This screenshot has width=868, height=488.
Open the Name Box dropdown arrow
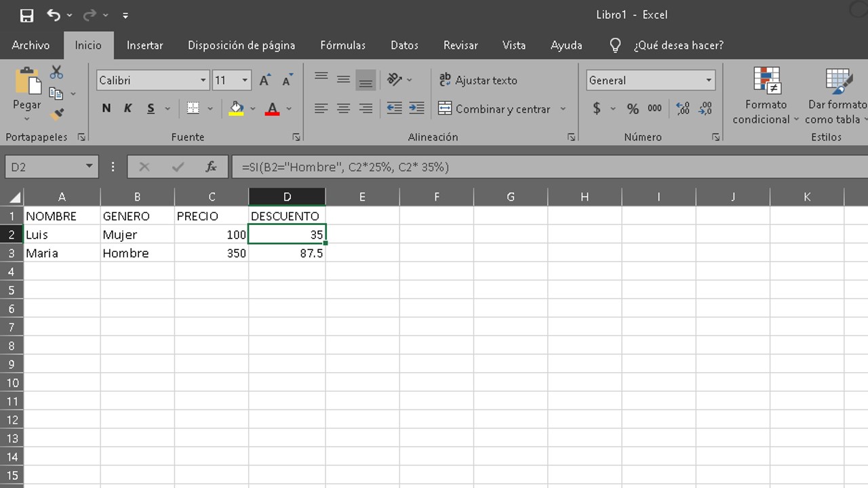(x=89, y=167)
